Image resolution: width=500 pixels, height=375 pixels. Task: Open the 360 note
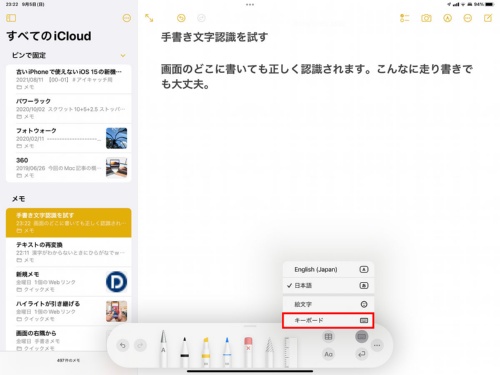(69, 168)
